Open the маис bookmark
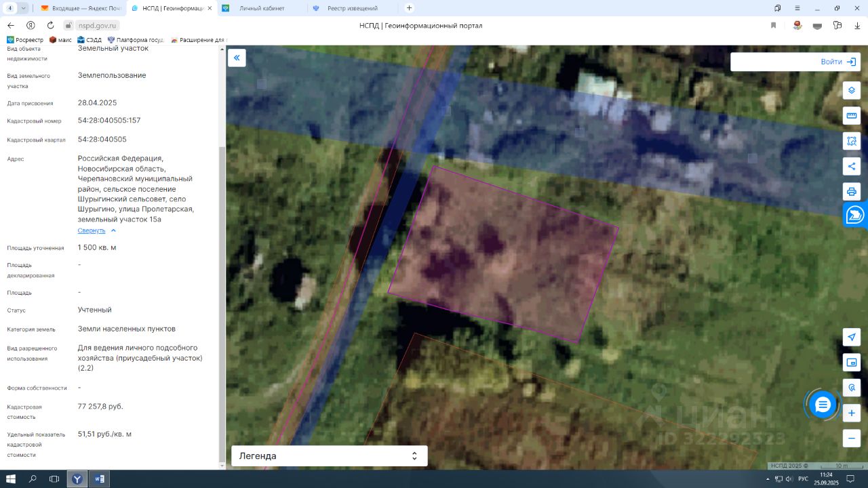Viewport: 868px width, 488px height. pos(60,40)
